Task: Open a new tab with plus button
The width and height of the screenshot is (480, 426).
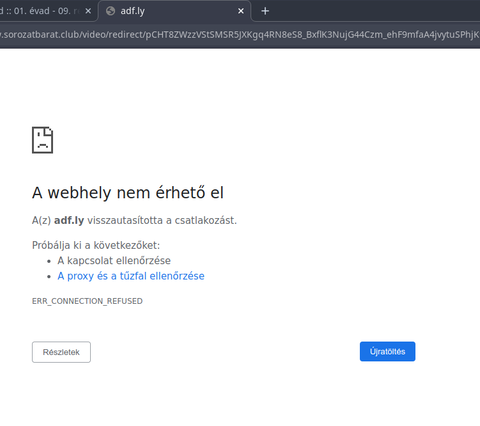Action: [265, 11]
